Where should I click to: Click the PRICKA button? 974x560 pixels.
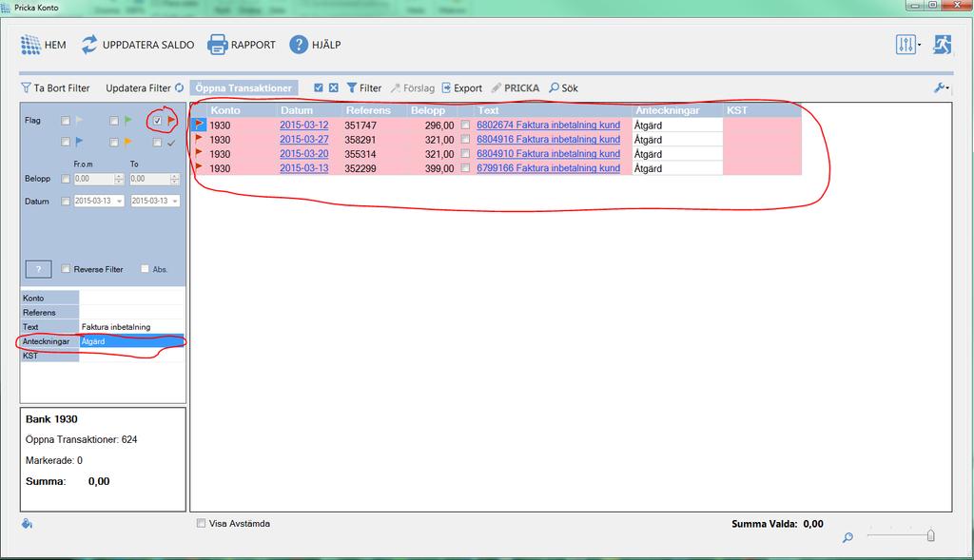515,88
